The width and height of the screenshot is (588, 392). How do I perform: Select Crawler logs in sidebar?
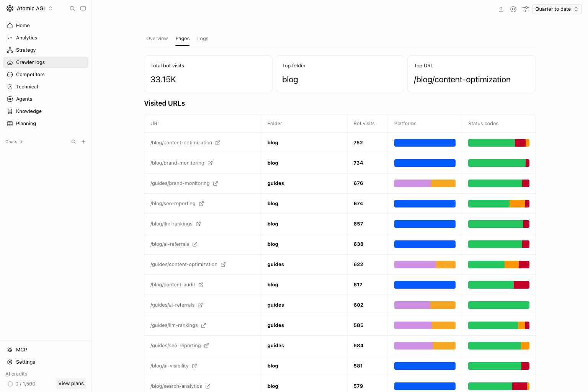tap(46, 62)
